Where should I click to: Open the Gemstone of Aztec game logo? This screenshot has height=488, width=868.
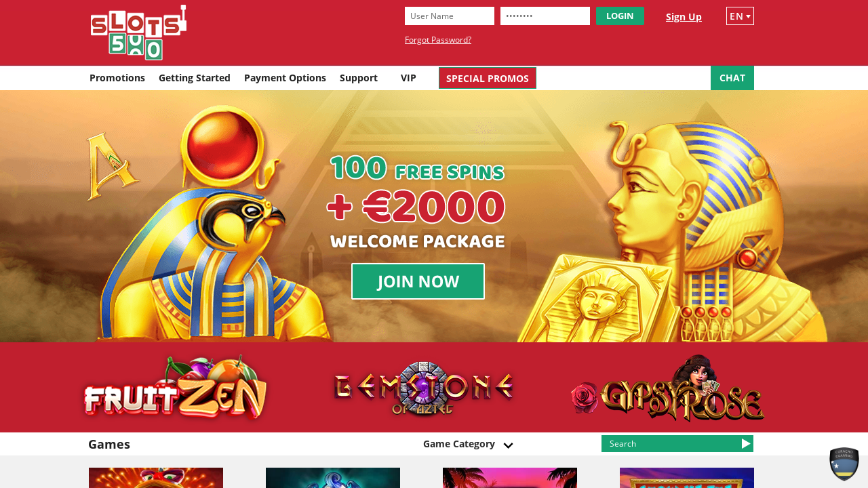tap(424, 388)
